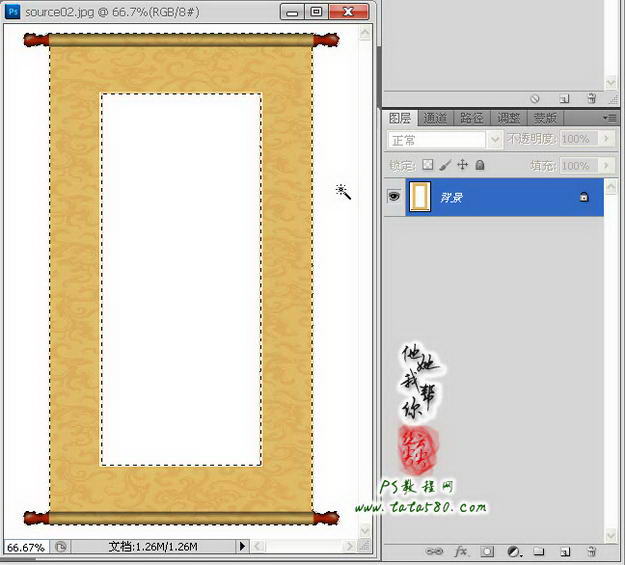The height and width of the screenshot is (565, 625).
Task: Click the 不透明度 100% value field
Action: (579, 139)
